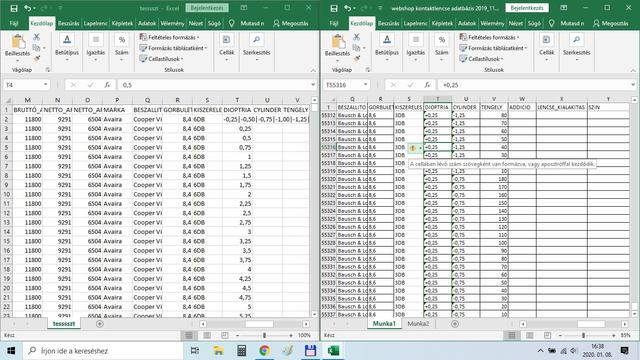The image size is (640, 360).
Task: Click taskbar search box
Action: click(103, 351)
